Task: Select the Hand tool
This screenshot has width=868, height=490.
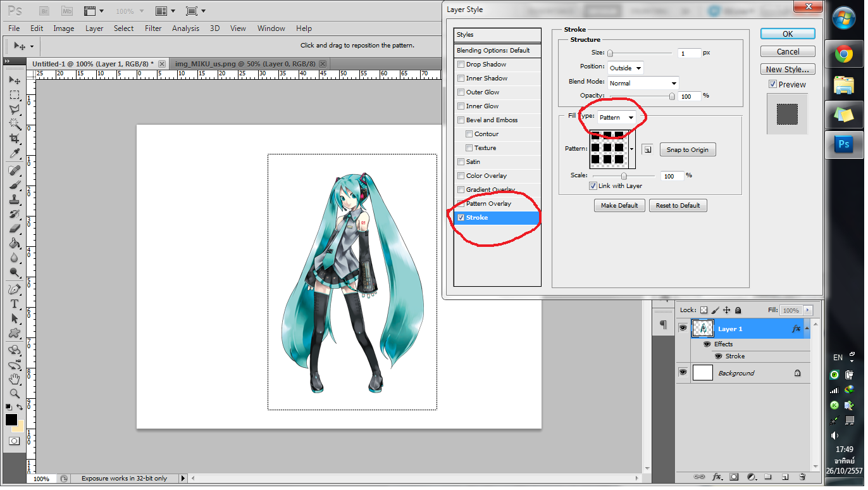Action: (x=14, y=379)
